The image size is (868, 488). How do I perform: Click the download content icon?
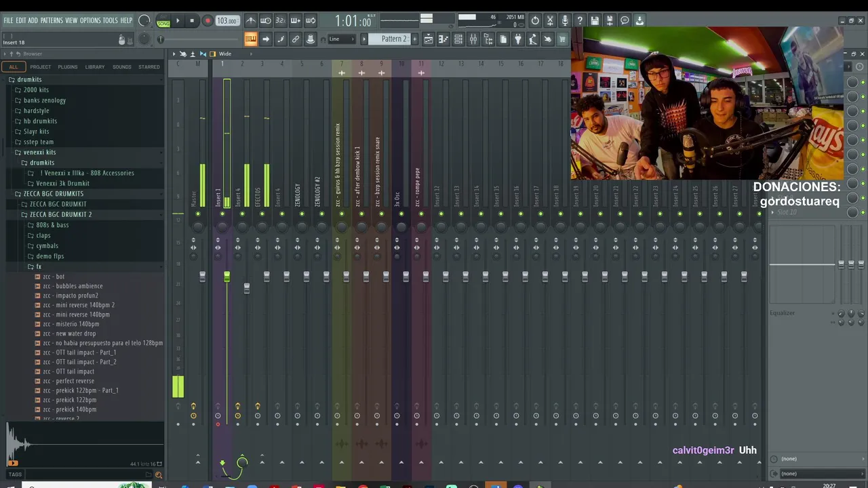click(639, 21)
